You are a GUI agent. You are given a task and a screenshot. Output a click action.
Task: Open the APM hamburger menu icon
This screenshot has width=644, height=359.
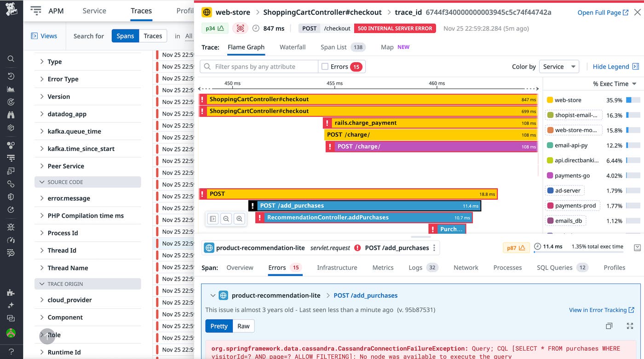pyautogui.click(x=36, y=11)
